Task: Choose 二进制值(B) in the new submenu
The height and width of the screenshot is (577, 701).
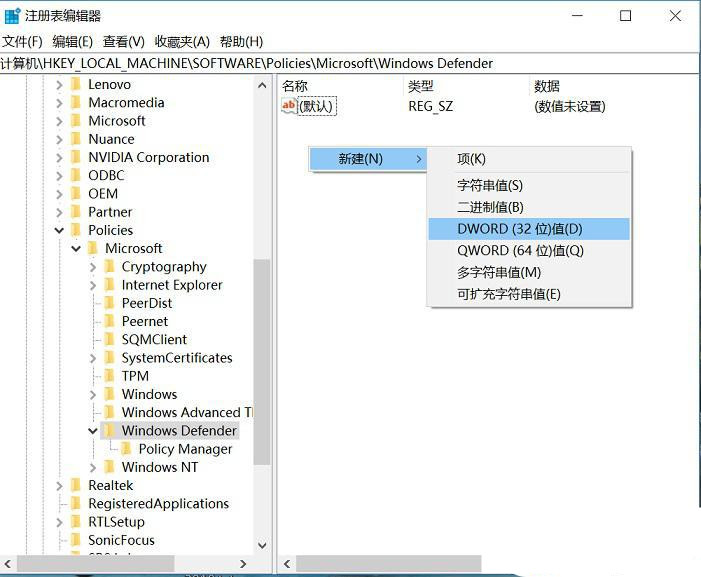Action: (x=529, y=207)
